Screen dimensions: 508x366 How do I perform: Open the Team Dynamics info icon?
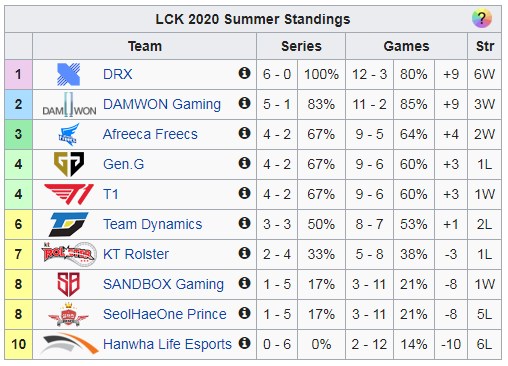pos(244,223)
